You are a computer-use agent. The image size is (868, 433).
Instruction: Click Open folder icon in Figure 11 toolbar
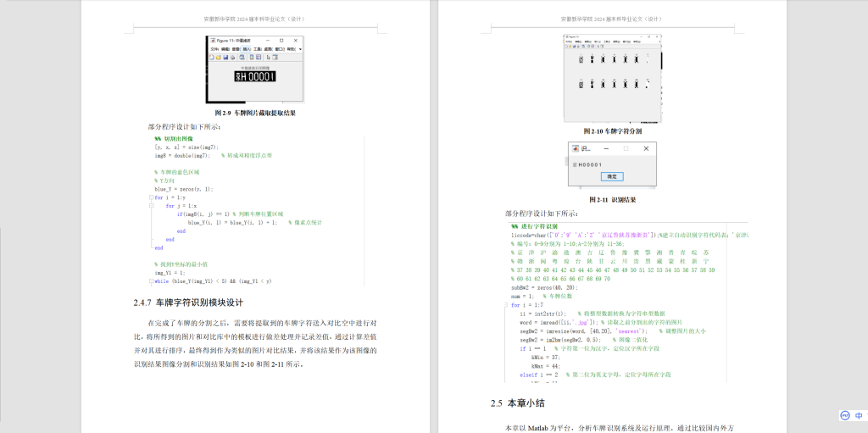(x=218, y=57)
